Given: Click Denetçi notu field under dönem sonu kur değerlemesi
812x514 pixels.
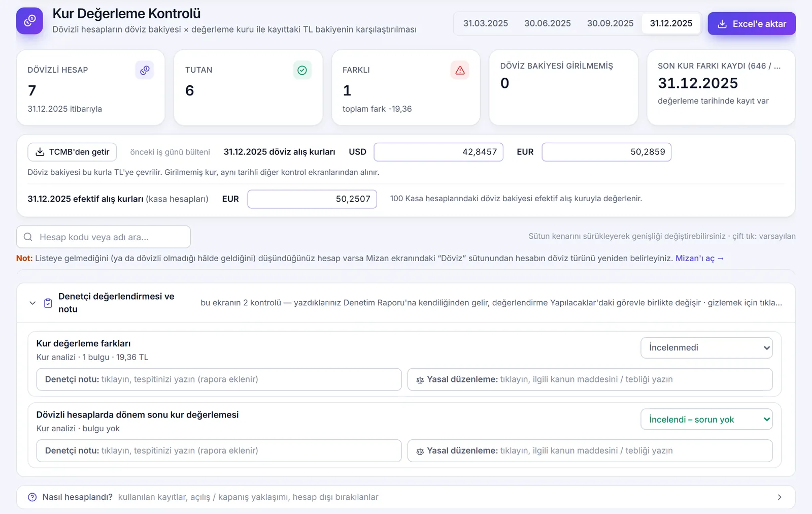Looking at the screenshot, I should 219,451.
